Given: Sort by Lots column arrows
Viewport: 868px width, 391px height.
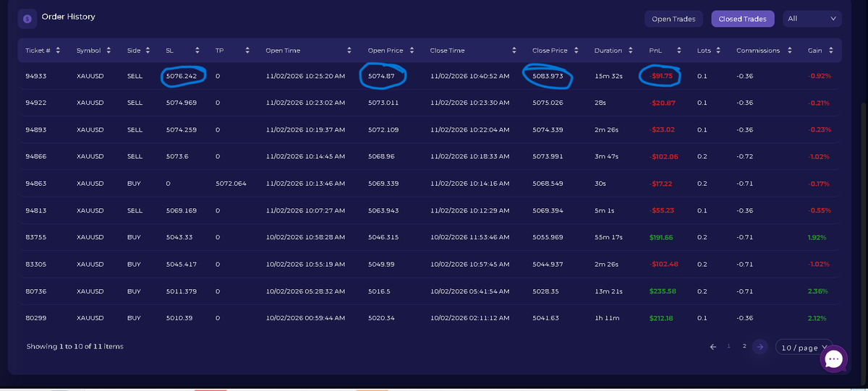Looking at the screenshot, I should click(x=719, y=51).
